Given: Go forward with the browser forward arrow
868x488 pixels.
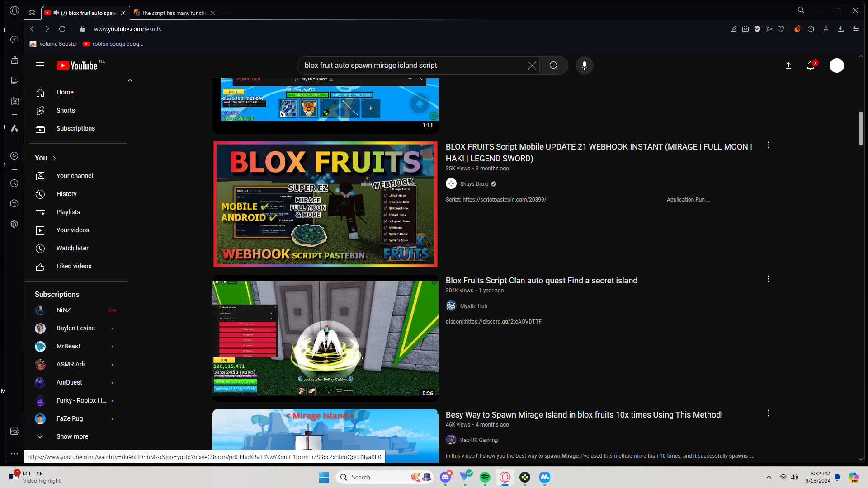Looking at the screenshot, I should tap(47, 29).
